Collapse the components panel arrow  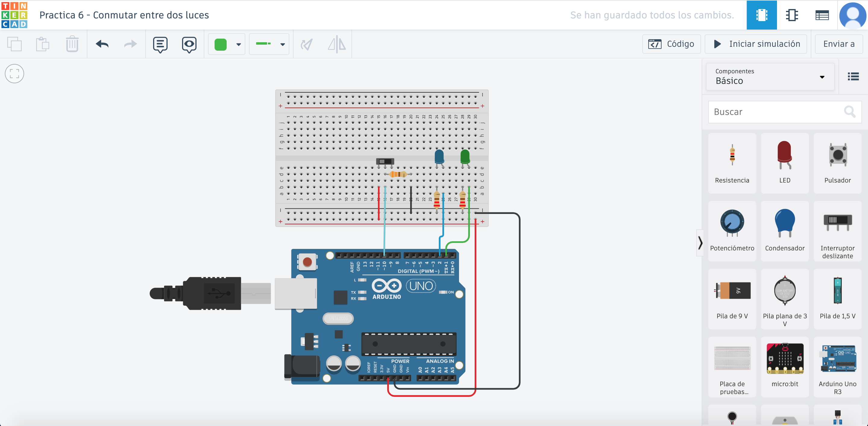[700, 243]
